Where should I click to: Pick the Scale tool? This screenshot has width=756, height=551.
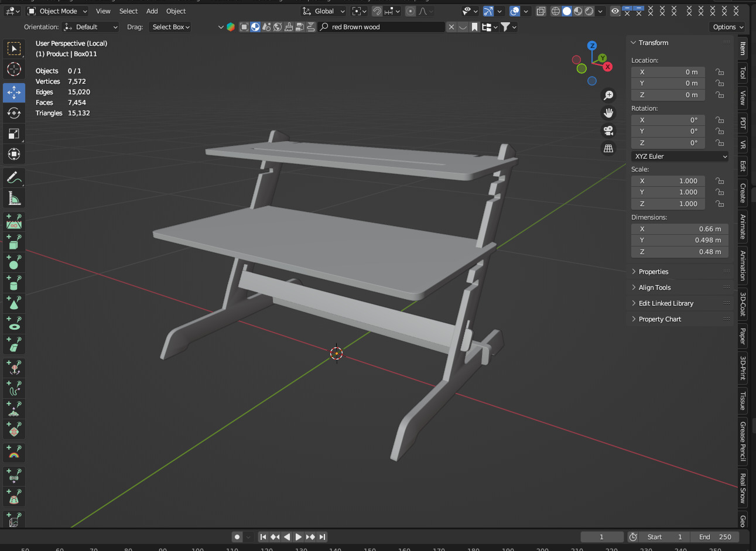coord(14,134)
